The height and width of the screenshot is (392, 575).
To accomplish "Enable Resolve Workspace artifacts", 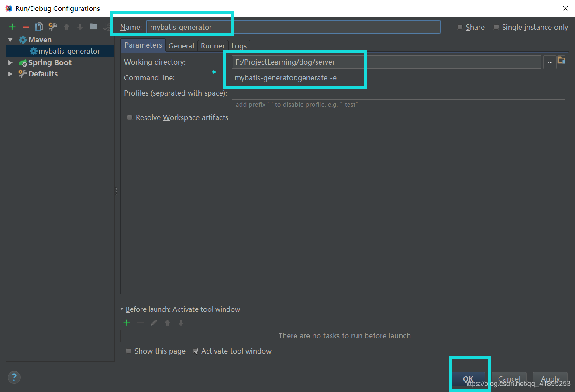I will pos(130,117).
